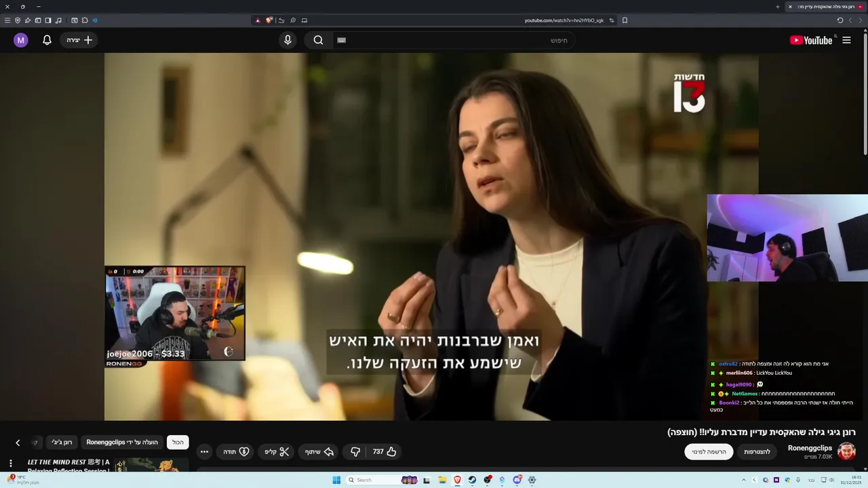This screenshot has height=488, width=868.
Task: Show hidden system tray icons chevron
Action: pos(744,480)
